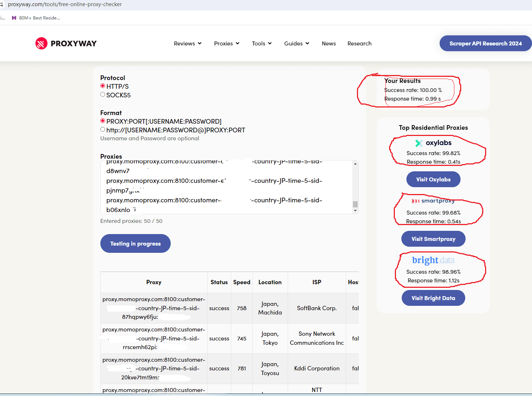Click the Japan, Tokyo location cell

270,338
